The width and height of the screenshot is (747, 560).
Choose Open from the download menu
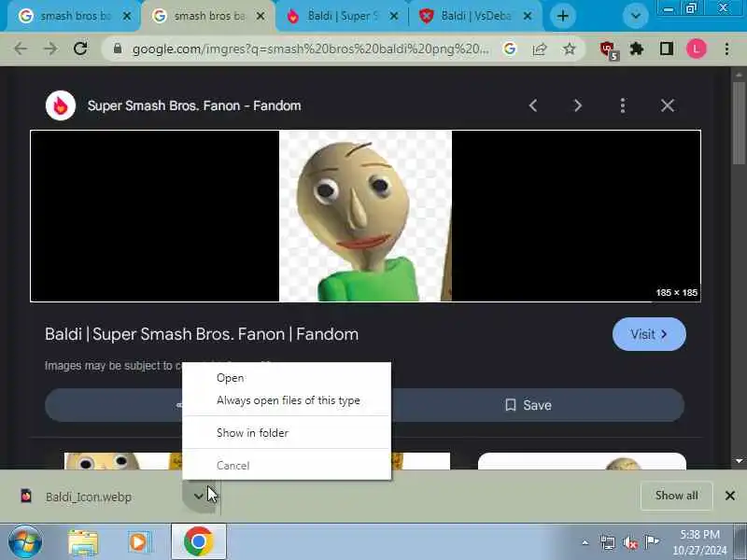pos(287,378)
